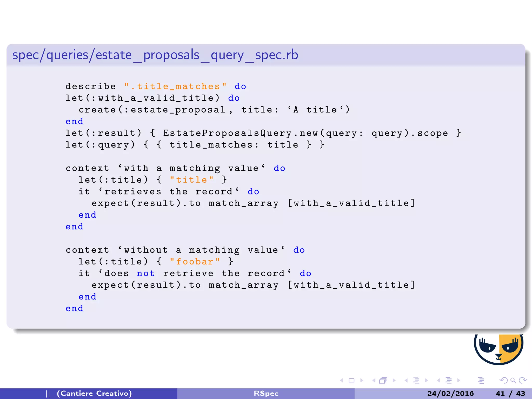
Task: Go to next slide arrow
Action: [362, 380]
